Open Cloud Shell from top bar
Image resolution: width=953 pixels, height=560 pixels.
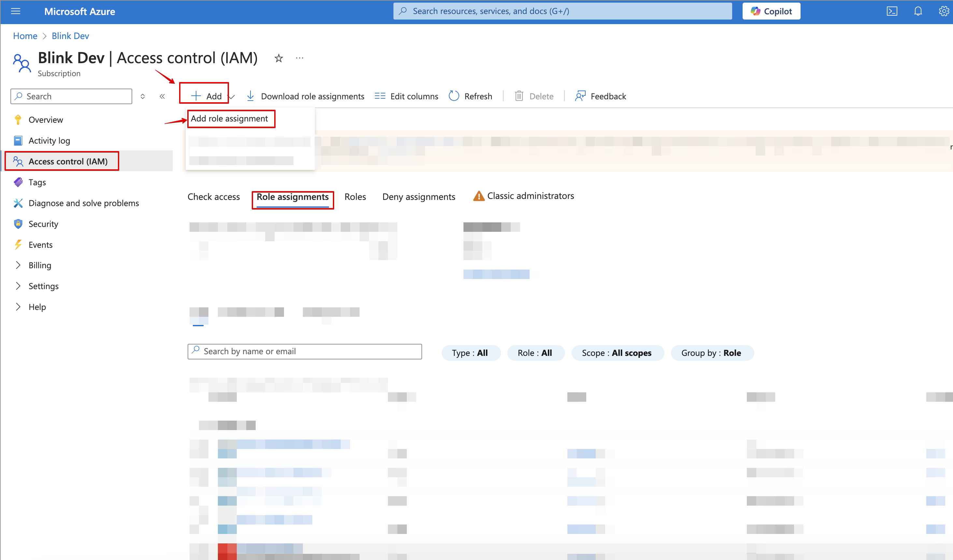[892, 11]
